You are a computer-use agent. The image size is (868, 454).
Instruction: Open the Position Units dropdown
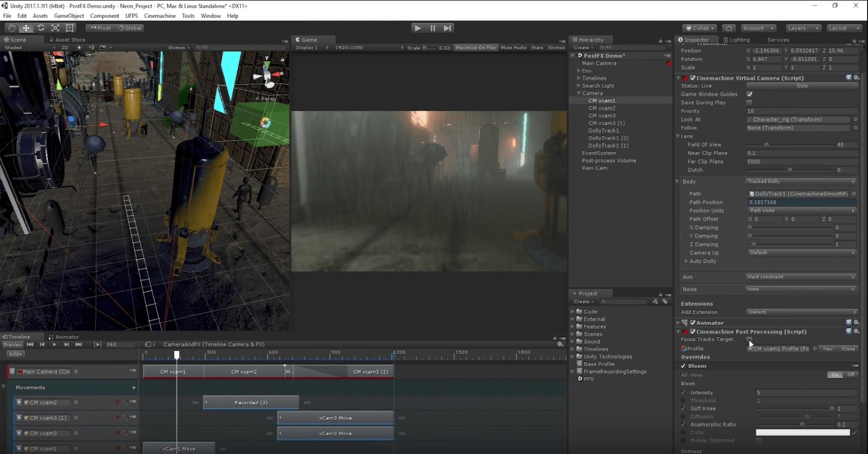802,211
